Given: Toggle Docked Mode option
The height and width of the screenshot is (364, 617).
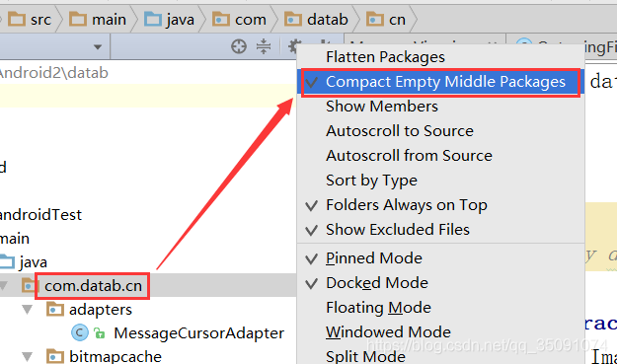Looking at the screenshot, I should (440, 283).
